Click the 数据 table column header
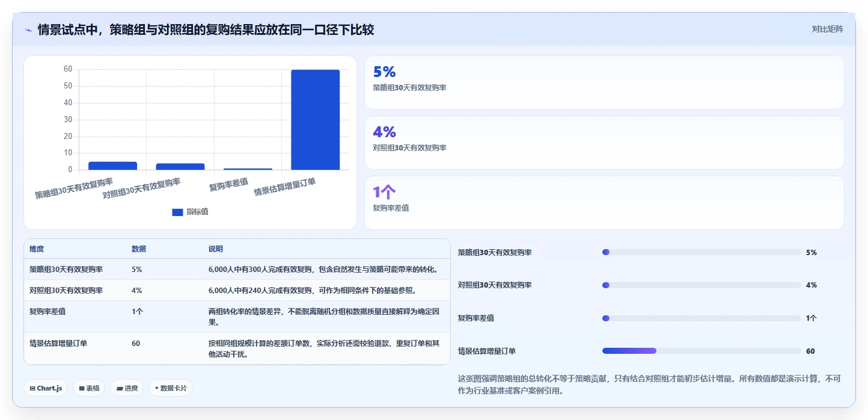Viewport: 868px width, 420px height. 139,249
